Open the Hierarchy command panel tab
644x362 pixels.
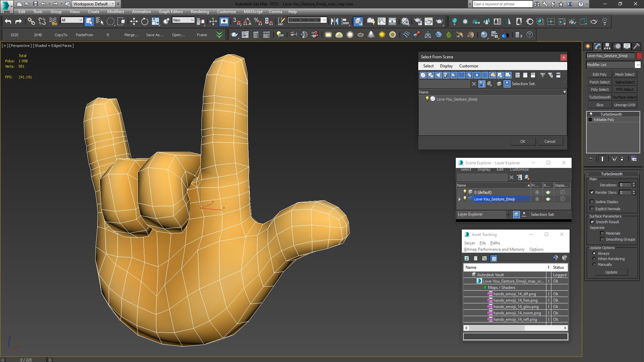(x=607, y=46)
